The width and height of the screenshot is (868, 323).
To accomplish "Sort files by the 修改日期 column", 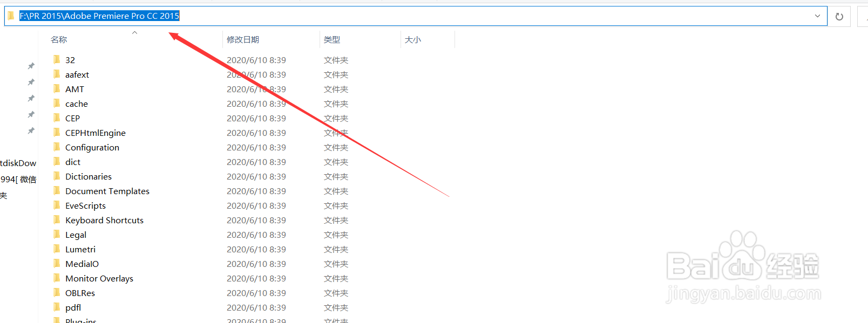I will [x=243, y=39].
